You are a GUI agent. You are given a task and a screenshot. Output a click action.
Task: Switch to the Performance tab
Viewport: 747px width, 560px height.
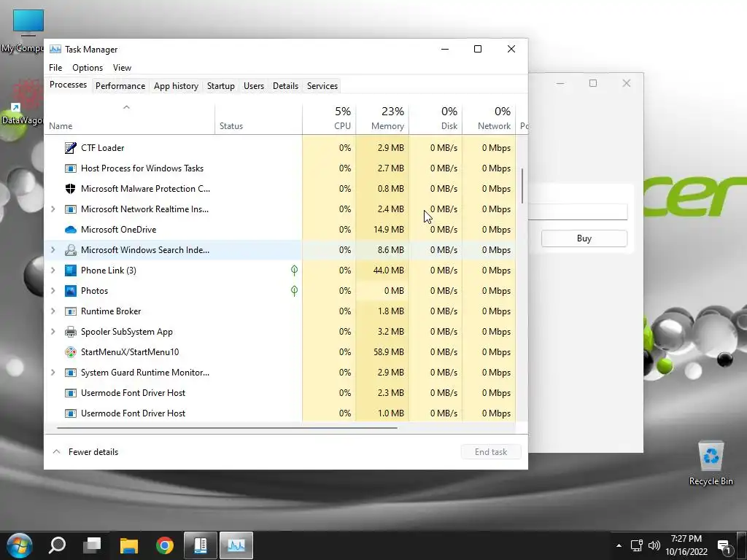tap(120, 86)
